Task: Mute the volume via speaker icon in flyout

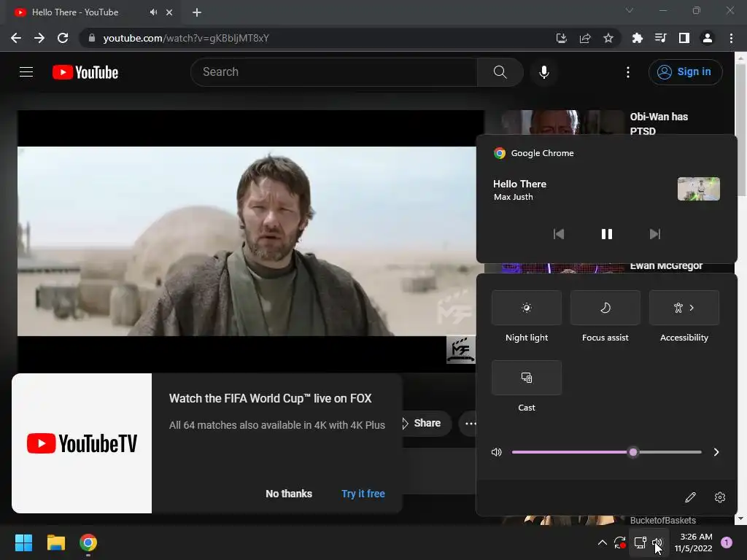Action: coord(496,452)
